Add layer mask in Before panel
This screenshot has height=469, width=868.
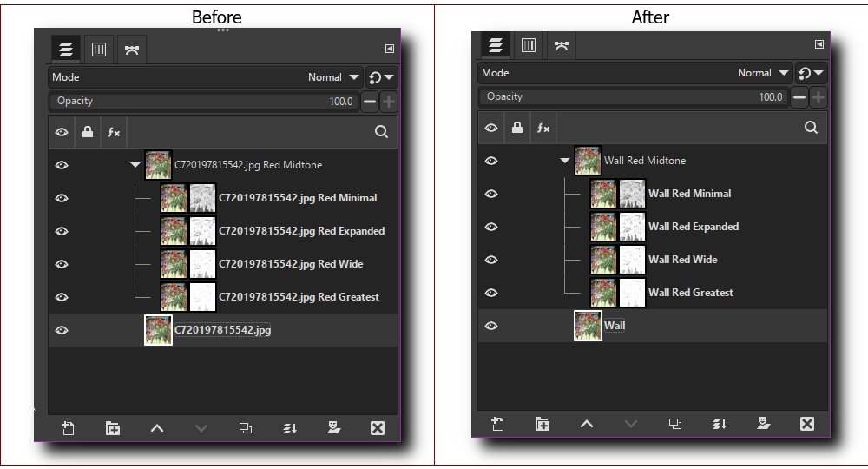pos(333,428)
